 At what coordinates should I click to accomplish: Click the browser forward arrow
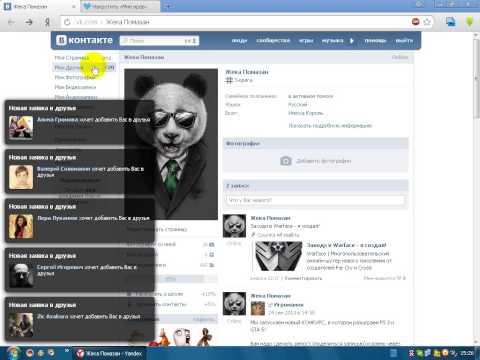(29, 22)
